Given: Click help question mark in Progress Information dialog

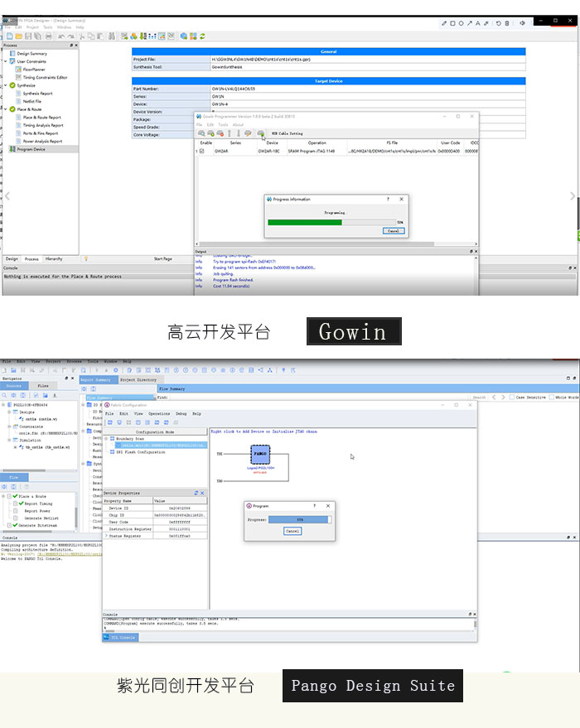Looking at the screenshot, I should [389, 199].
